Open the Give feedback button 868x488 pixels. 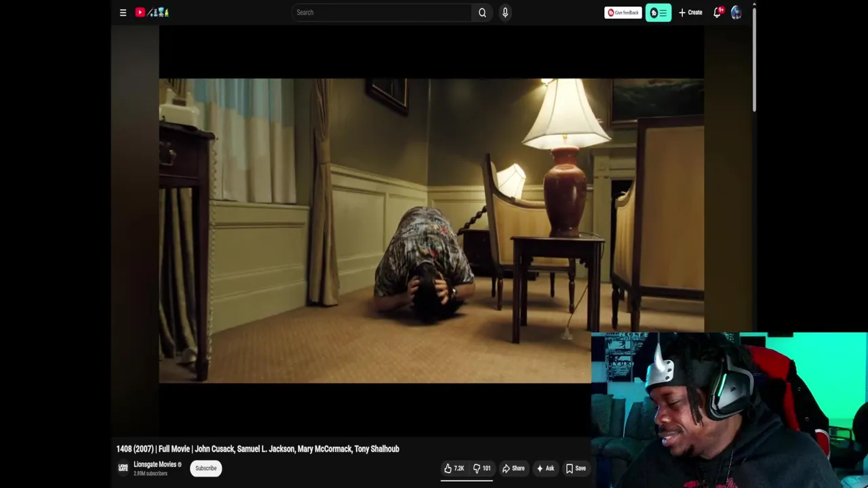(x=623, y=12)
